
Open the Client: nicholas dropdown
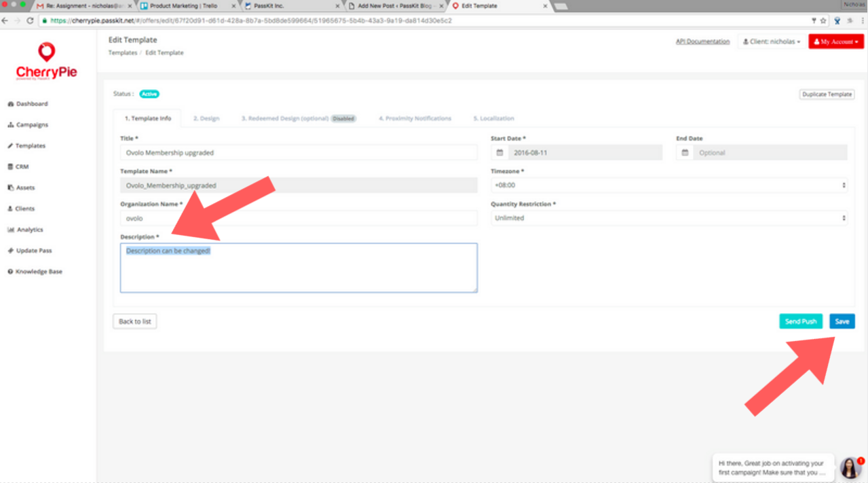[x=772, y=41]
